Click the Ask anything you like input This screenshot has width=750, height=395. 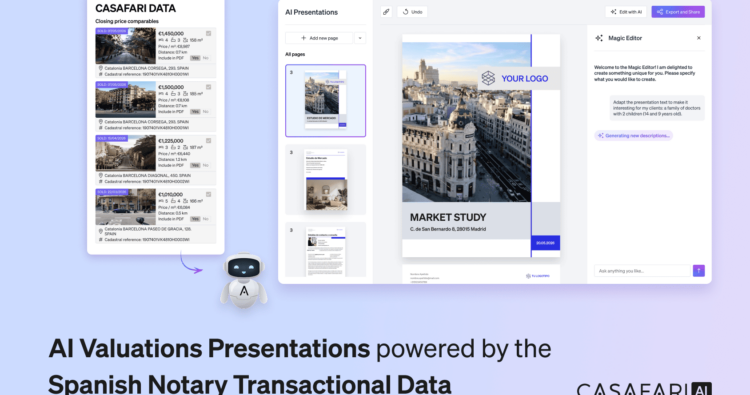point(643,271)
